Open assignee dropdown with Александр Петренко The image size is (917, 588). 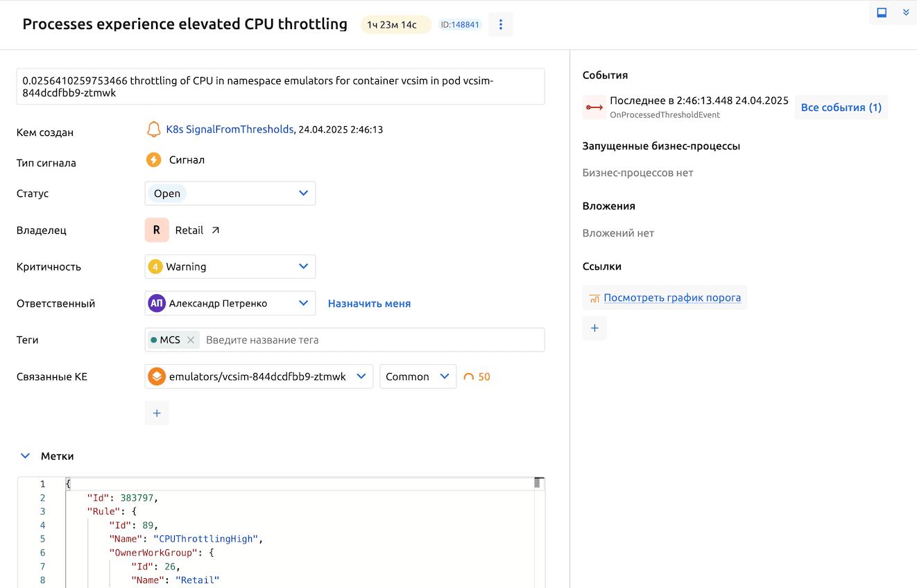pos(230,303)
